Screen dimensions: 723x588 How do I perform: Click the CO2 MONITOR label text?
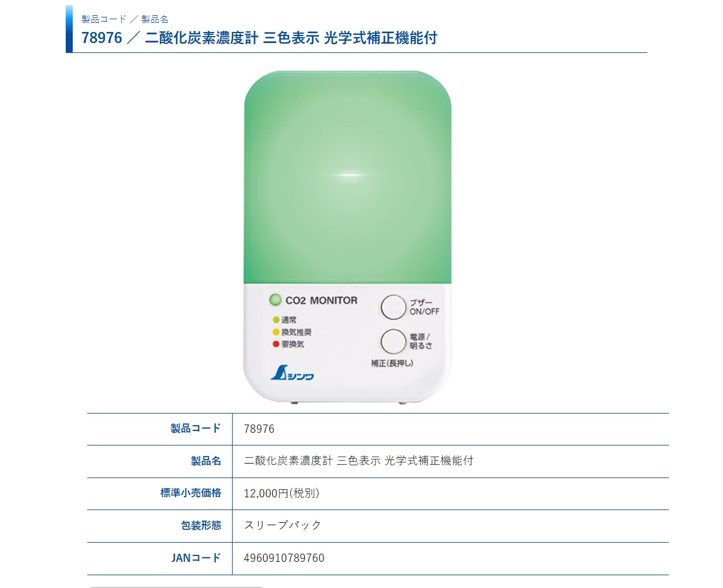pyautogui.click(x=321, y=301)
